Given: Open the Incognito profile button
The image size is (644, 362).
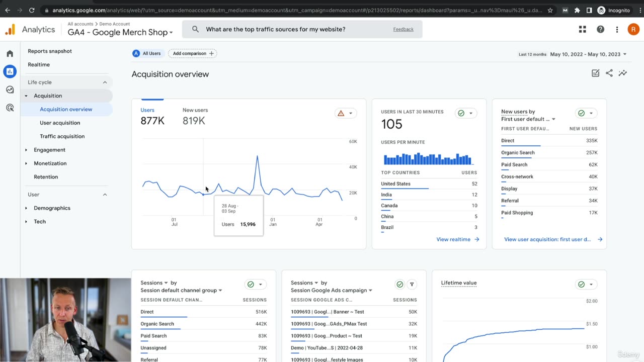Looking at the screenshot, I should pos(613,10).
